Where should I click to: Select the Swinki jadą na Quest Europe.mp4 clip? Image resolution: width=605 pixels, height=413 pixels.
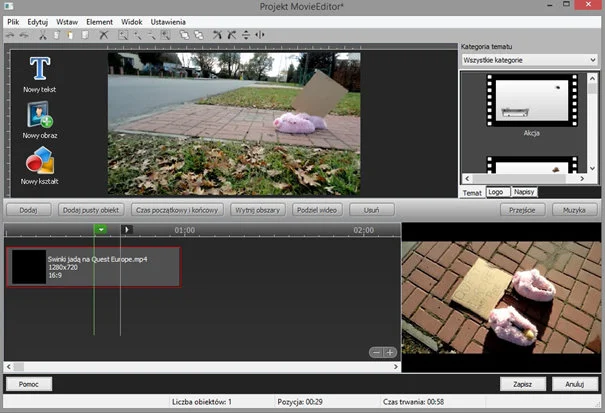pyautogui.click(x=94, y=267)
